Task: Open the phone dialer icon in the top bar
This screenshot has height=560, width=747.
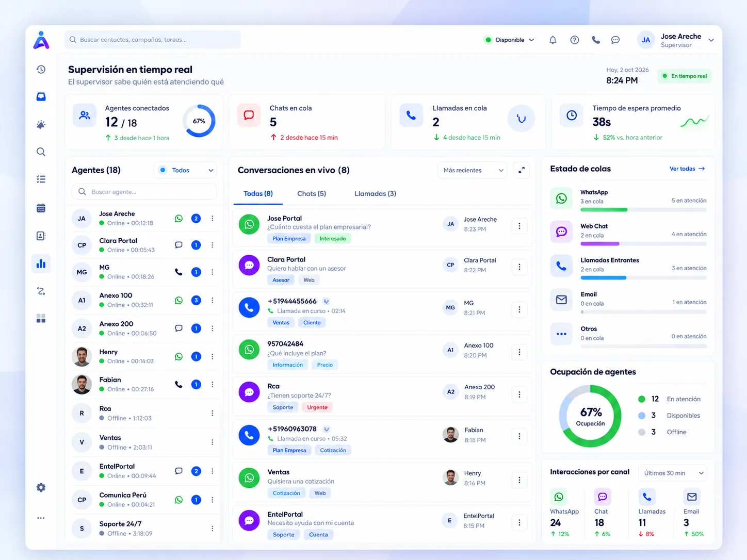Action: coord(596,40)
